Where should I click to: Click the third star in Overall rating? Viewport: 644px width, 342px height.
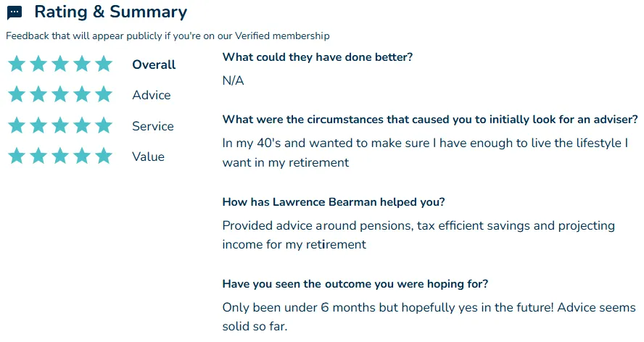[x=60, y=64]
